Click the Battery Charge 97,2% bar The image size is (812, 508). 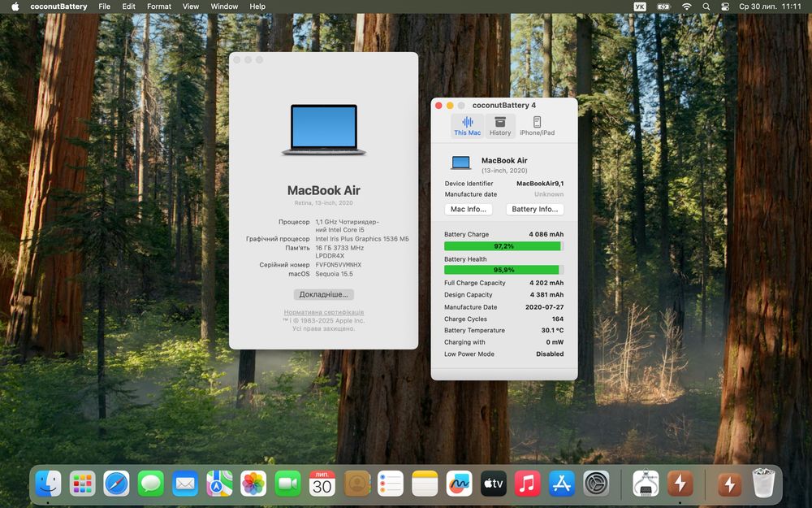(504, 245)
